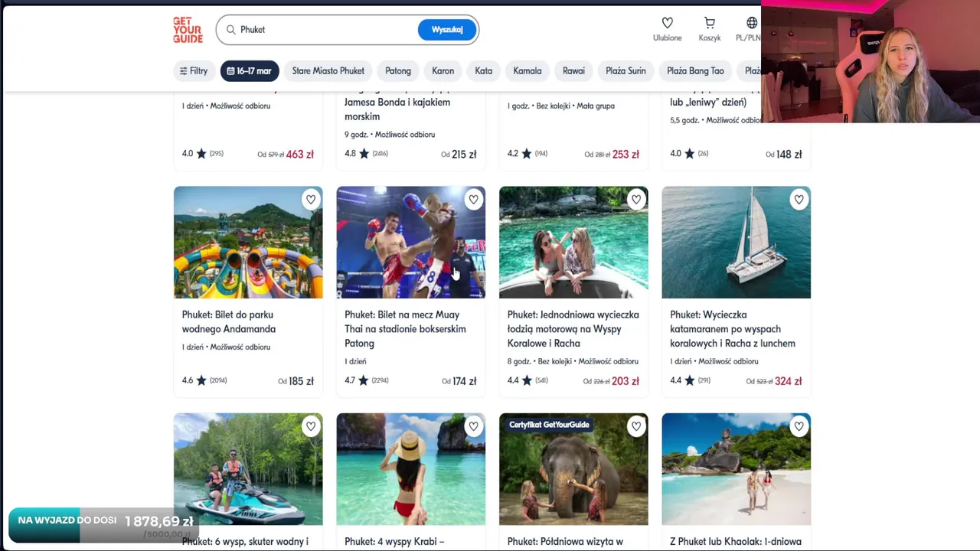This screenshot has height=551, width=980.
Task: Open the Filtry filter button
Action: 194,71
